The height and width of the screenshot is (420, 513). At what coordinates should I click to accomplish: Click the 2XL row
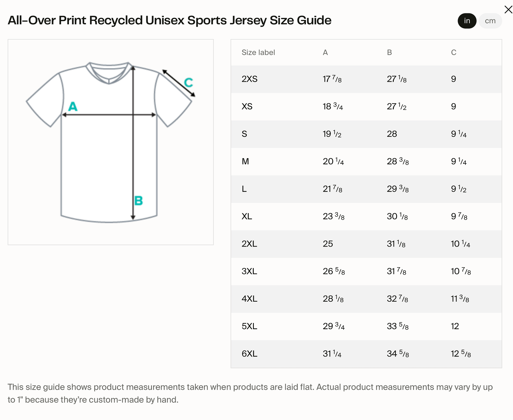[249, 244]
